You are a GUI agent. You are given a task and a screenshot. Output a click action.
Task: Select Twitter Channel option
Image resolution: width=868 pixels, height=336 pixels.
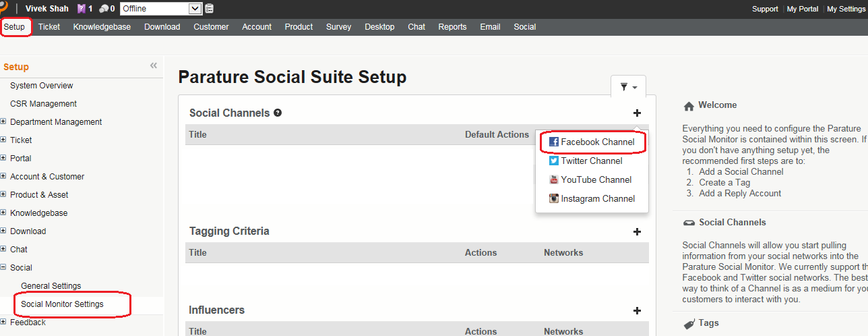(591, 161)
